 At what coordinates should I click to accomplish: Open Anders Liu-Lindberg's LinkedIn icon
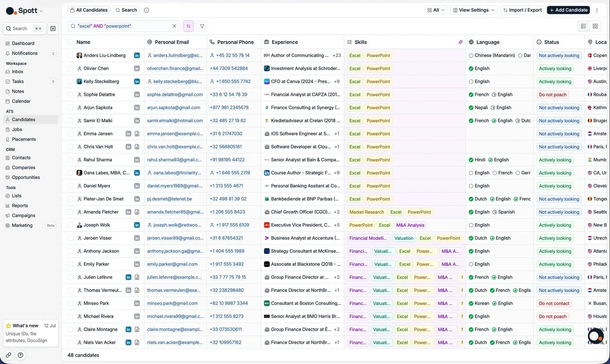coord(137,56)
